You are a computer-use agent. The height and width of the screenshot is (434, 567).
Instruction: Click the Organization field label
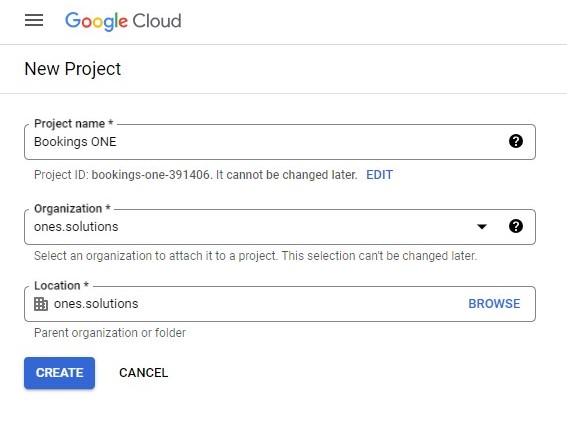[x=72, y=208]
